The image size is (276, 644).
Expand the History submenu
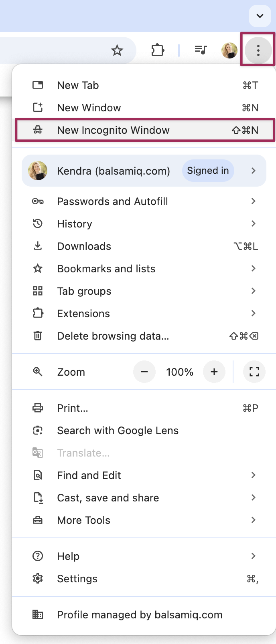tap(254, 223)
